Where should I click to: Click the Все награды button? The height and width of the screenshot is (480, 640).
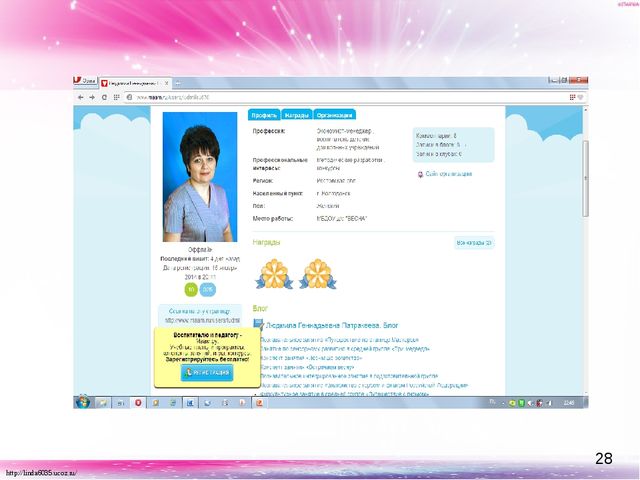pyautogui.click(x=474, y=243)
